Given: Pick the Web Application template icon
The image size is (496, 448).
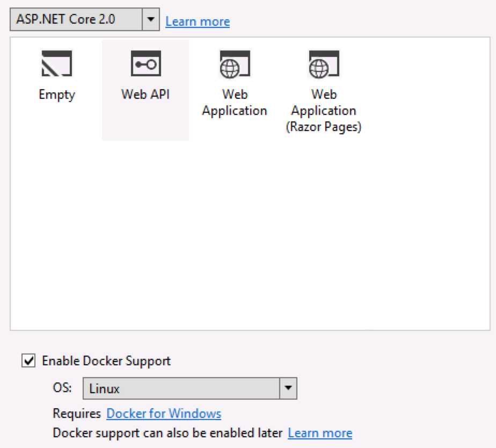Looking at the screenshot, I should click(235, 64).
